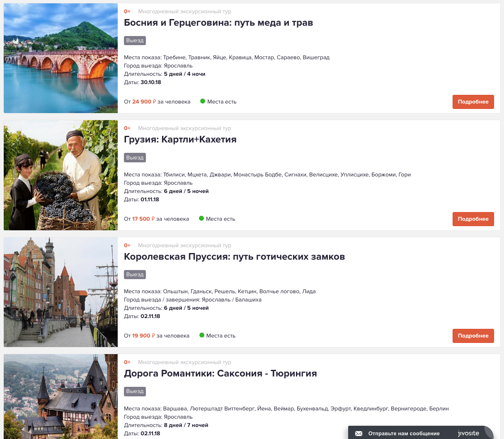Image resolution: width=504 pixels, height=439 pixels.
Task: Click the Saxony castle rooftops photo
Action: 61,396
